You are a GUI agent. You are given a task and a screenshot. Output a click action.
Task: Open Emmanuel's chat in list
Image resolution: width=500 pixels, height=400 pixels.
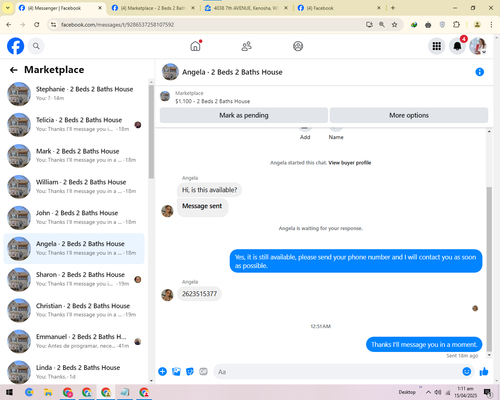pyautogui.click(x=74, y=341)
